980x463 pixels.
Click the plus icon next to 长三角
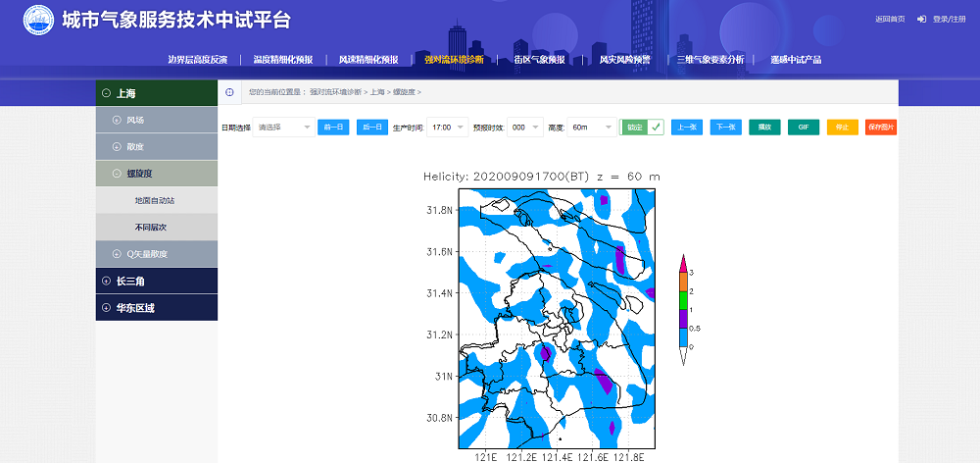click(106, 282)
